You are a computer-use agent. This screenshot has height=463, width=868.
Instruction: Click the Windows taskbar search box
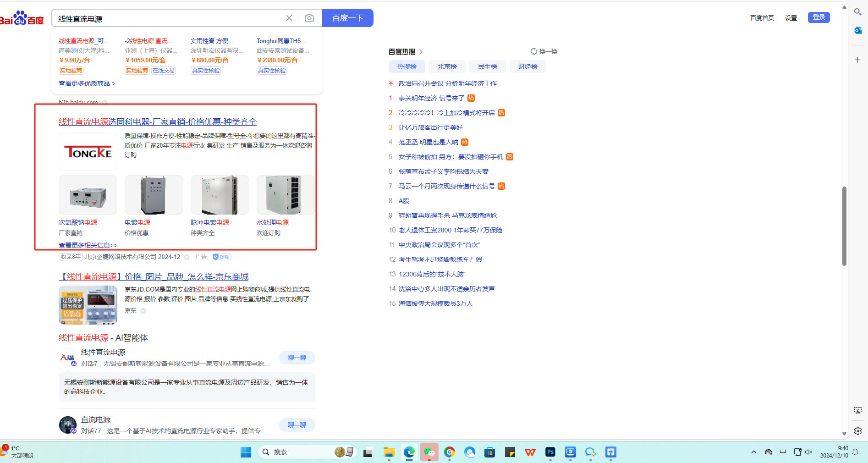(307, 452)
